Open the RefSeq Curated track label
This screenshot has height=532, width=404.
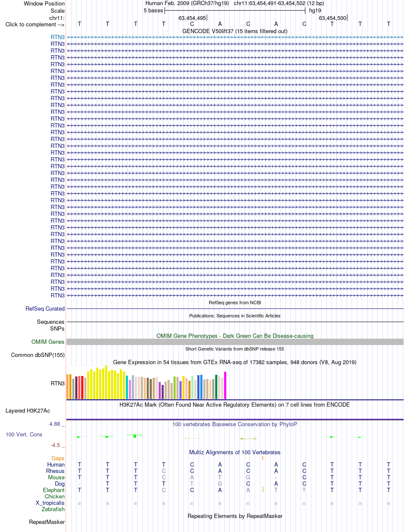coord(45,308)
